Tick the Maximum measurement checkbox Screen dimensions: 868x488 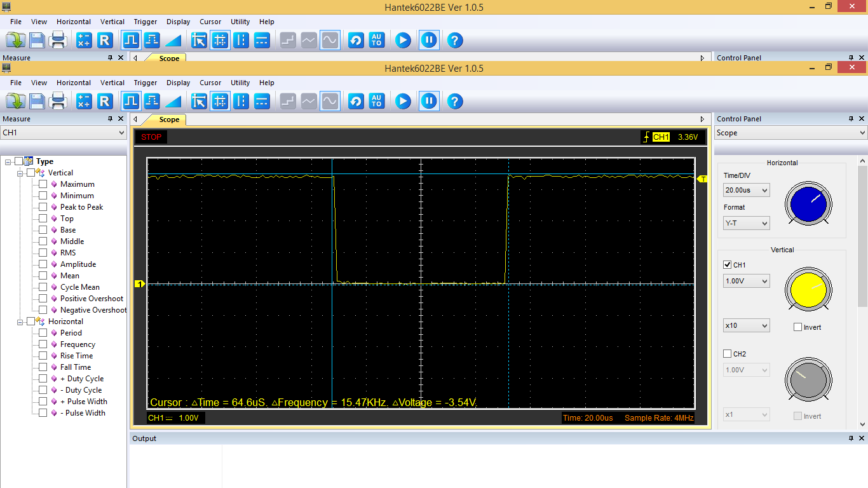pyautogui.click(x=43, y=184)
